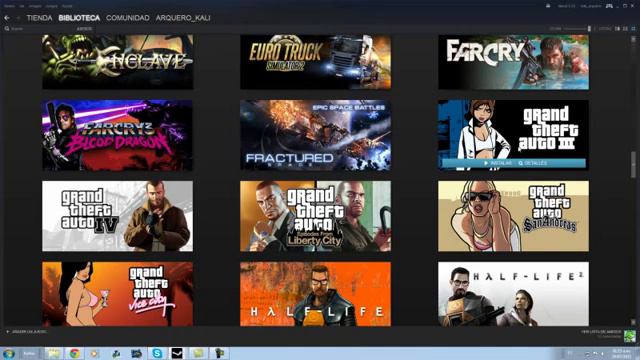
Task: Select Euro Truck Simulator 2 tile
Action: [316, 62]
